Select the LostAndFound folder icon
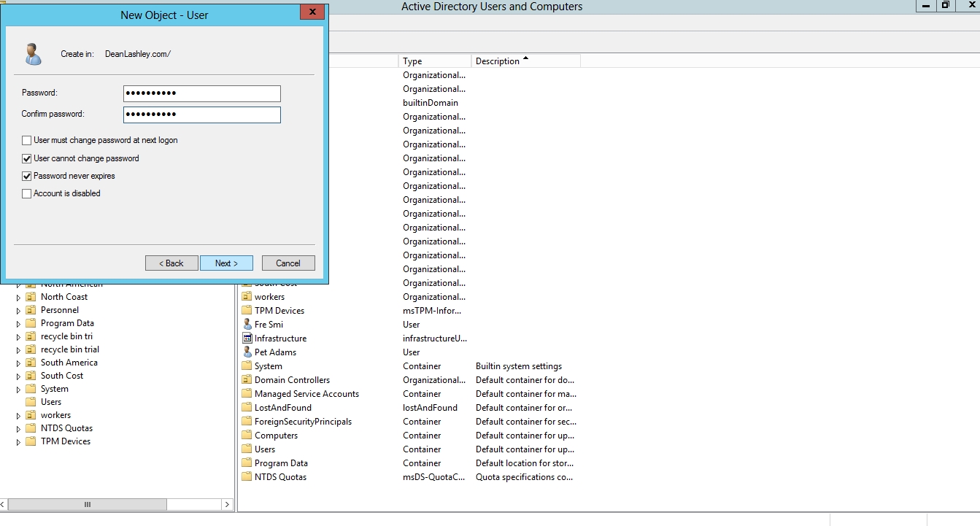Screen dimensions: 980x526 247,408
